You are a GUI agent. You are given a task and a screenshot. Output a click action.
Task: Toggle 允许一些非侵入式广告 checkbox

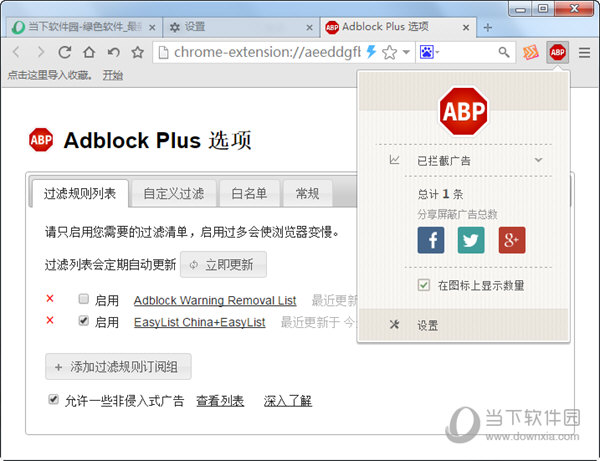54,400
